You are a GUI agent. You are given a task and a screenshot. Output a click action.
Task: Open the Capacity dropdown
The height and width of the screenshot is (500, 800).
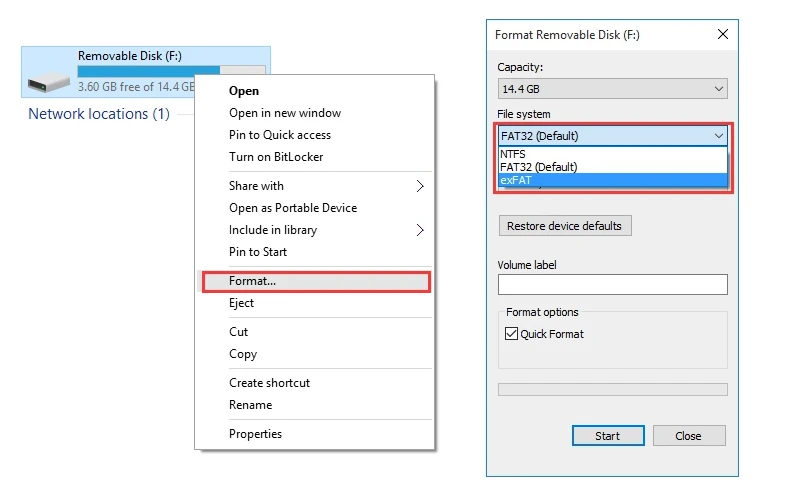tap(612, 89)
